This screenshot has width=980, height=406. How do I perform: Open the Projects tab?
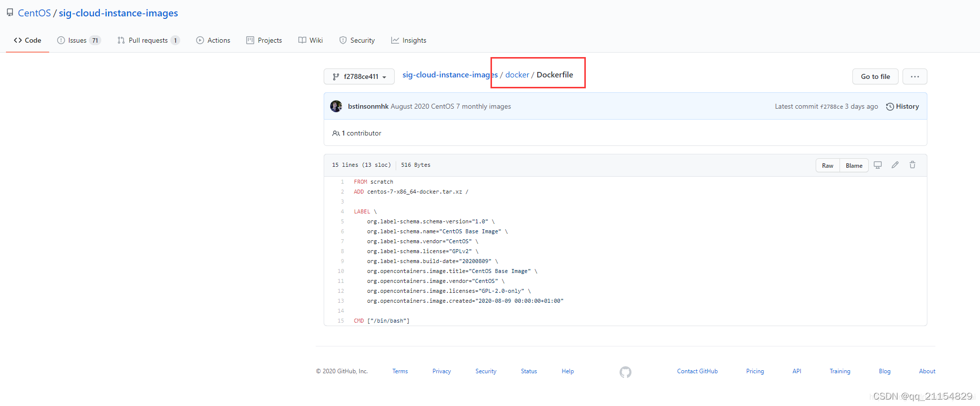pyautogui.click(x=264, y=40)
